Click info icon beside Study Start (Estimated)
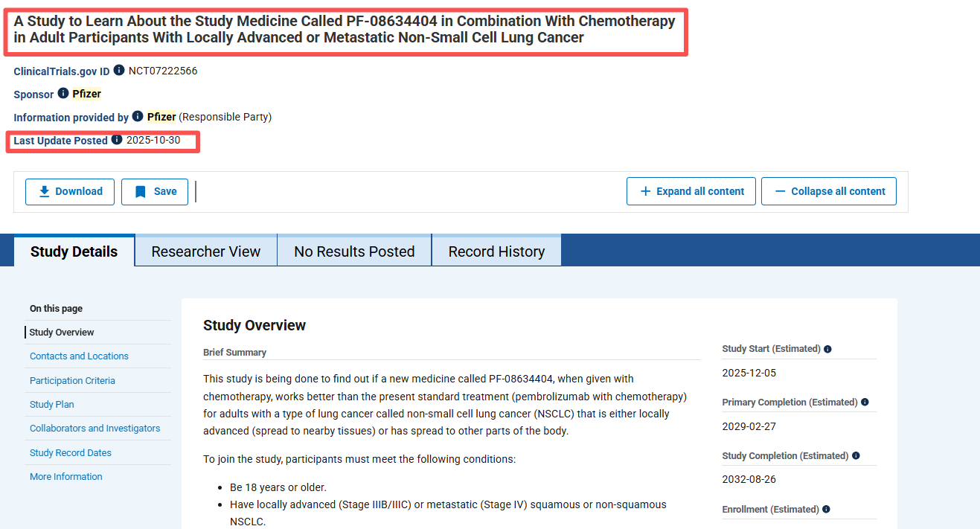980x529 pixels. [827, 349]
